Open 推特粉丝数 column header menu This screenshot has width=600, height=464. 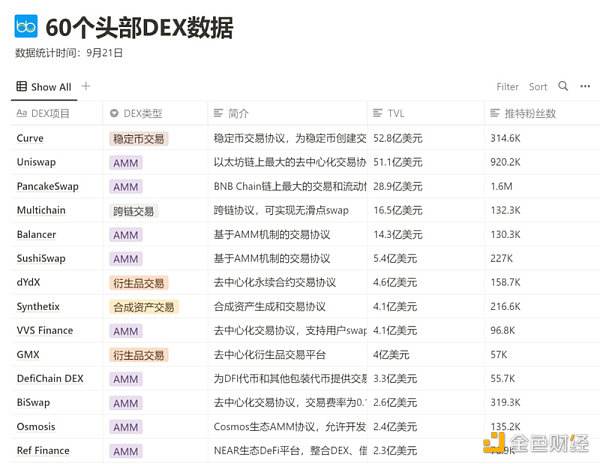tap(542, 113)
